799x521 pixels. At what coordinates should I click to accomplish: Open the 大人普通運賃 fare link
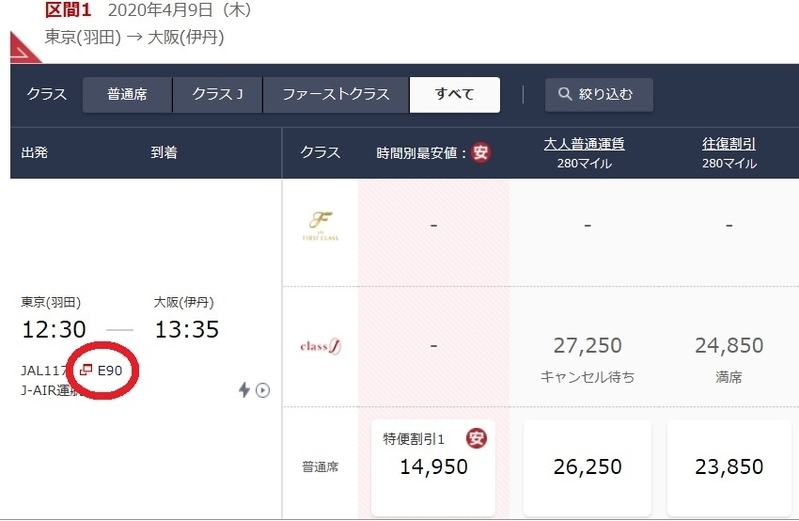(584, 144)
